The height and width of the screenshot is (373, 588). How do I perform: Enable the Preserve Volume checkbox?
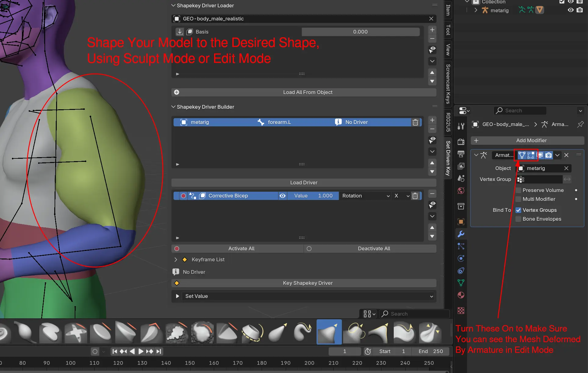(x=518, y=190)
